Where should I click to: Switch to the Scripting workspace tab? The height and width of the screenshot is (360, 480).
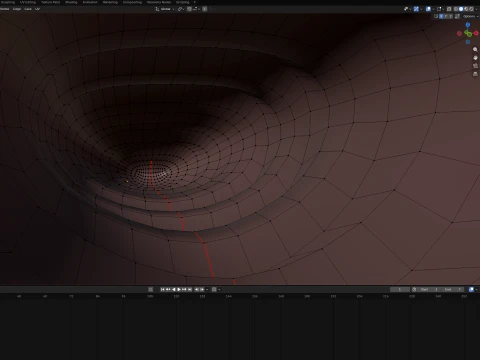182,2
